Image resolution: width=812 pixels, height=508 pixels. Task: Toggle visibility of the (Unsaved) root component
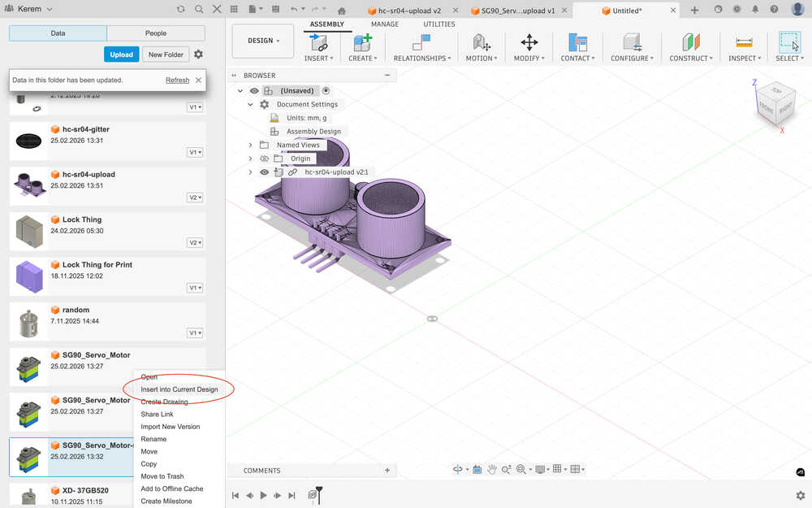pyautogui.click(x=253, y=91)
